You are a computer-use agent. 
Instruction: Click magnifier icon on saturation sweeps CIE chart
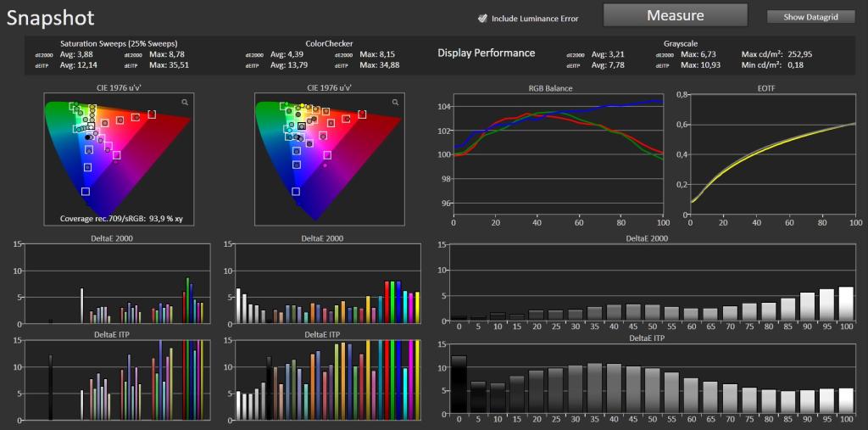184,102
